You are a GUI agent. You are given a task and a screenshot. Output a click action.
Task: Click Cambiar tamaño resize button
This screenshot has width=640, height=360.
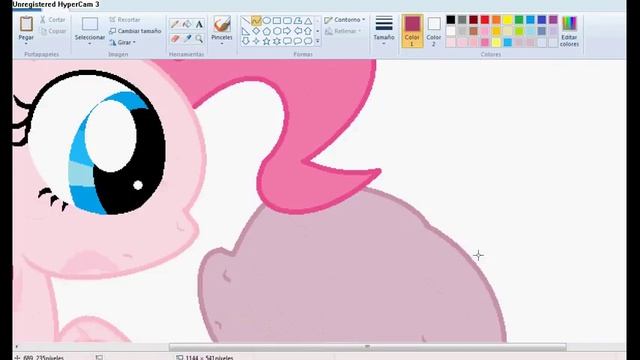click(x=135, y=31)
